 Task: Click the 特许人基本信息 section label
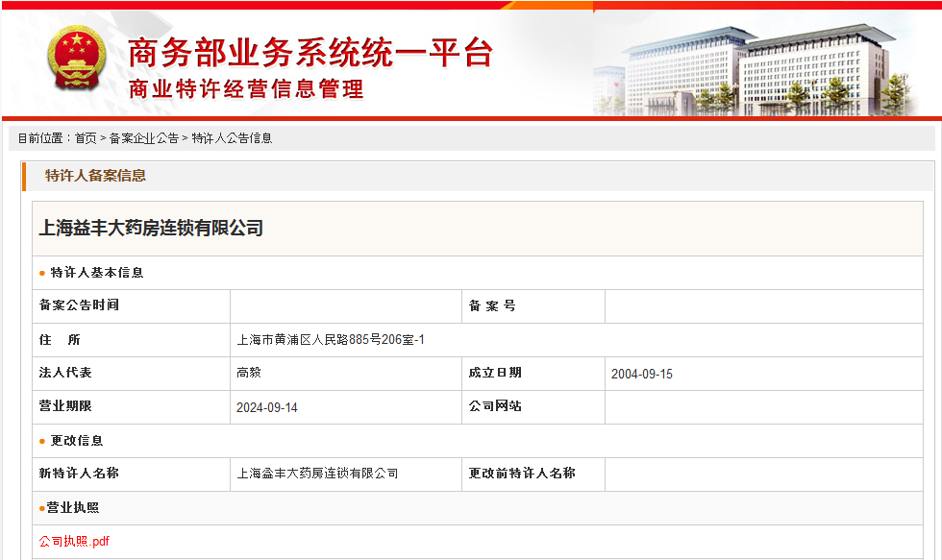[97, 273]
